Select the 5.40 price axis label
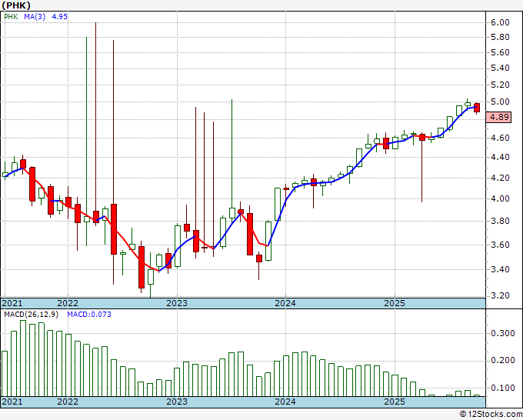Screen dimensions: 523x420 click(x=500, y=68)
